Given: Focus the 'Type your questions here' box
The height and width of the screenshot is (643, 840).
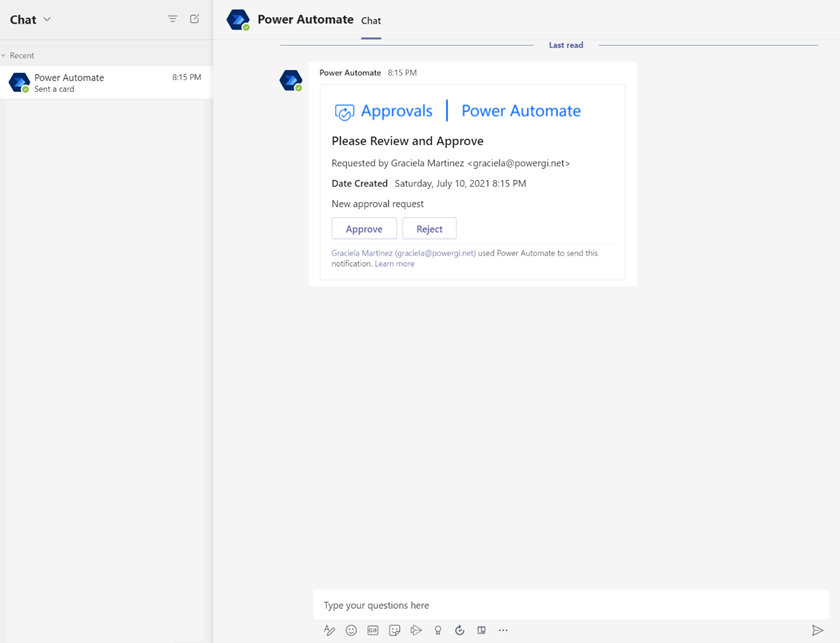Looking at the screenshot, I should click(571, 605).
